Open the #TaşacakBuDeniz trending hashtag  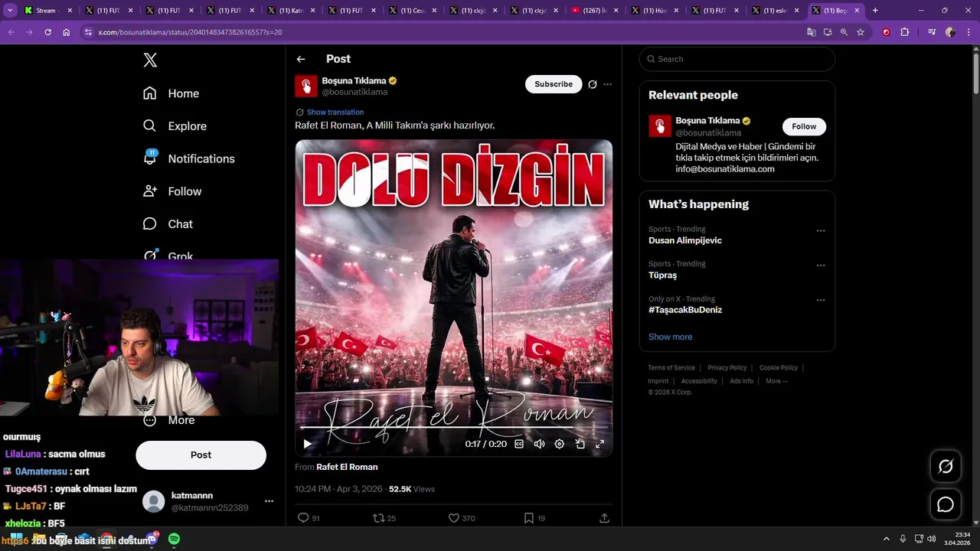[685, 310]
